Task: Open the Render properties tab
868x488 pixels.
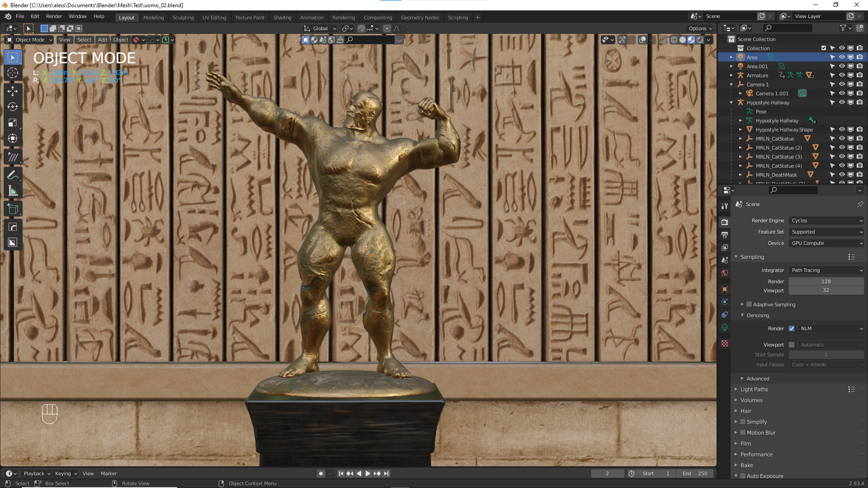Action: (725, 222)
